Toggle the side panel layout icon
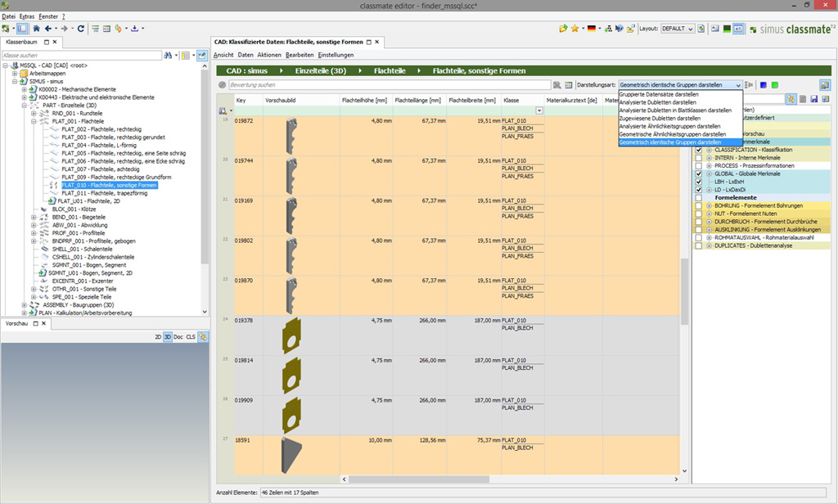The width and height of the screenshot is (838, 504). click(22, 29)
